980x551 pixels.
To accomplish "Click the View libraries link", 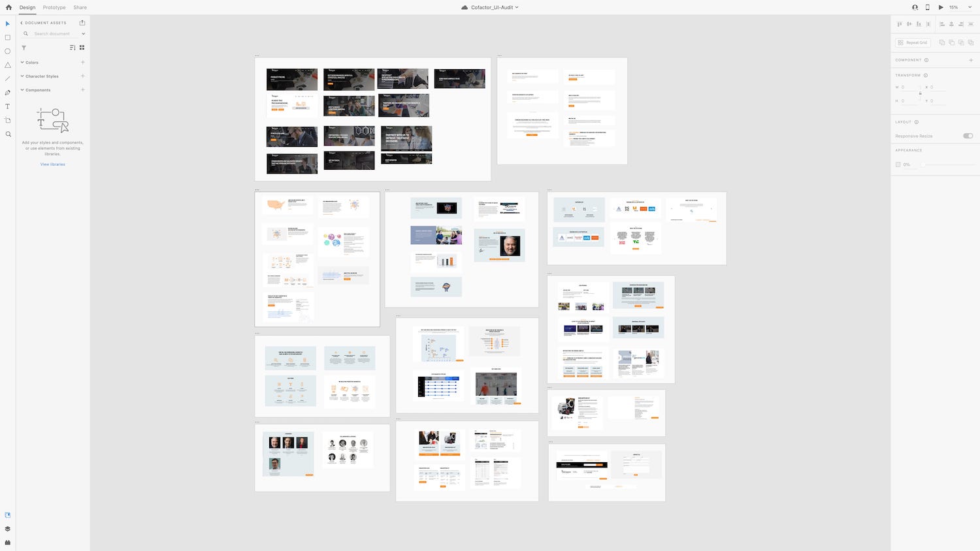I will (x=53, y=165).
